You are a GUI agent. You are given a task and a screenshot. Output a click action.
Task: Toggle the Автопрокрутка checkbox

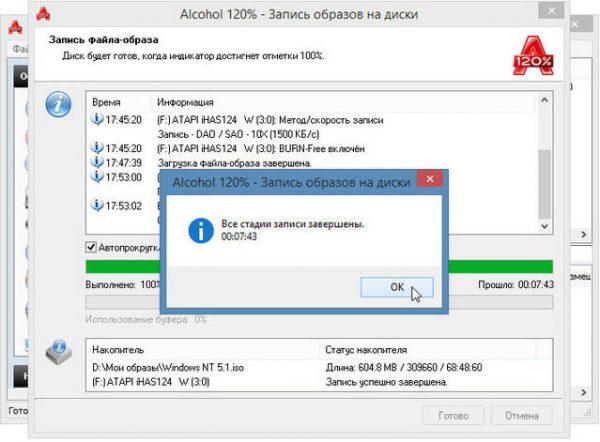point(91,247)
